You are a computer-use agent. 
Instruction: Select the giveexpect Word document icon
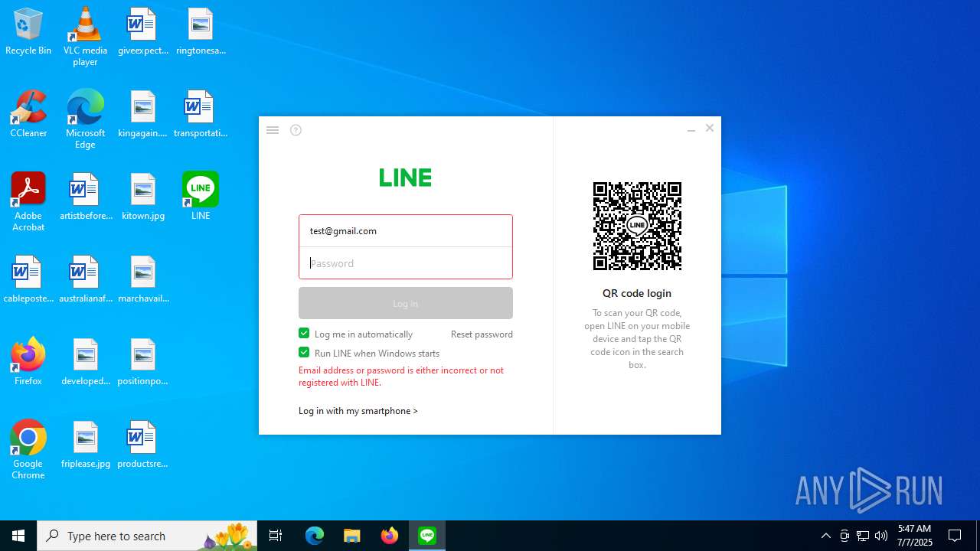(143, 32)
